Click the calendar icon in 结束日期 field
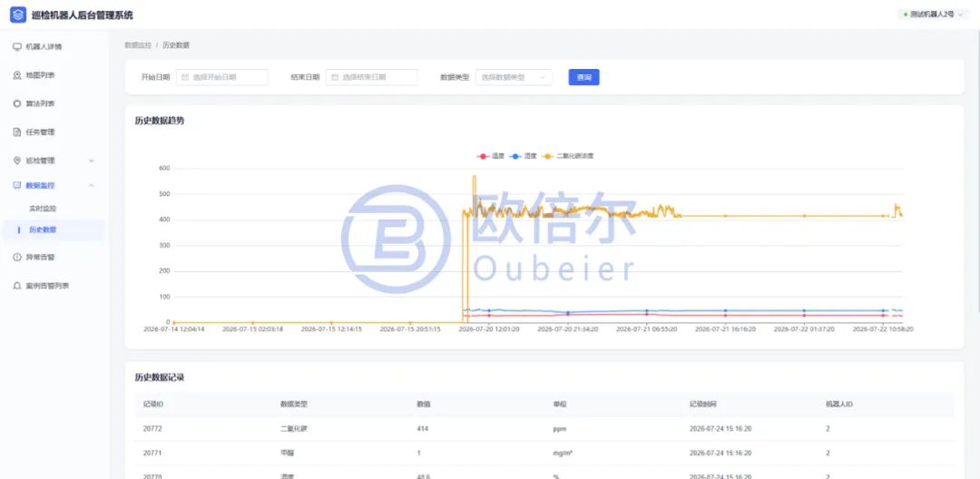Screen dimensions: 980x479 (x=334, y=77)
